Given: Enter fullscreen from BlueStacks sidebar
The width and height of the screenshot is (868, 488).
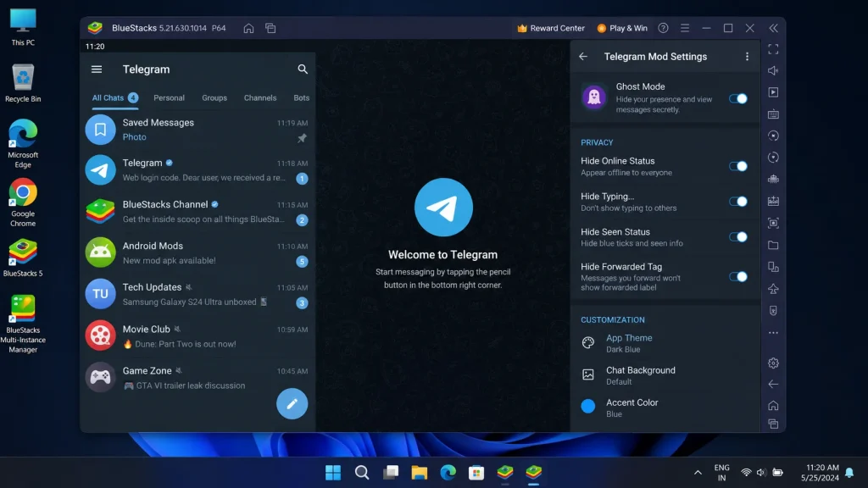Looking at the screenshot, I should click(x=773, y=49).
